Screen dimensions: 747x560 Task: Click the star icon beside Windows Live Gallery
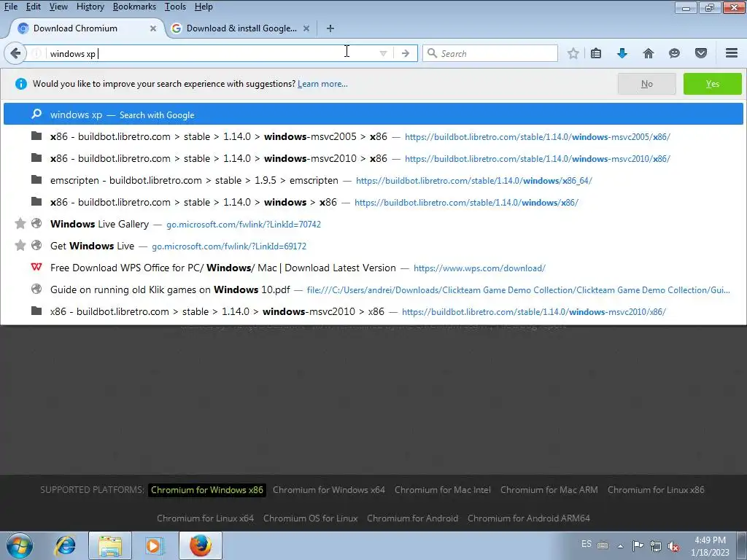coord(20,223)
